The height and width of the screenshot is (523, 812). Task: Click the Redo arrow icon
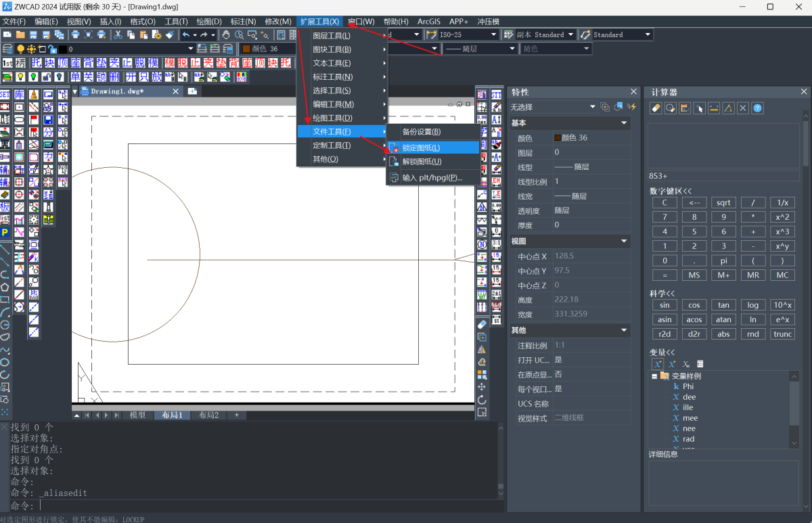(x=204, y=35)
